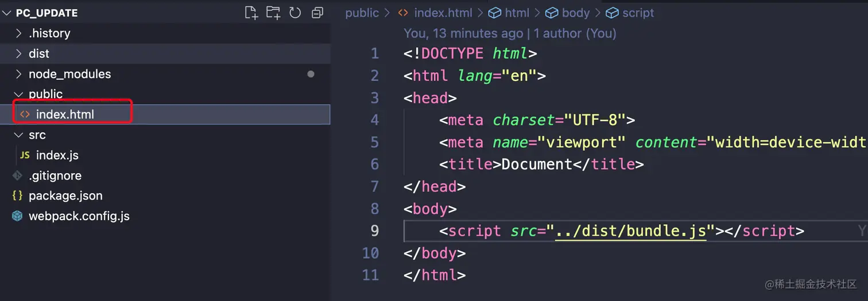868x301 pixels.
Task: Collapse the public folder chevron
Action: click(18, 94)
